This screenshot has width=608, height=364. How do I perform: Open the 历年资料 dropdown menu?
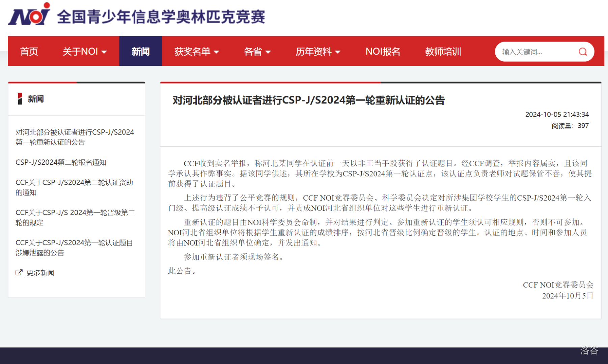(x=317, y=52)
